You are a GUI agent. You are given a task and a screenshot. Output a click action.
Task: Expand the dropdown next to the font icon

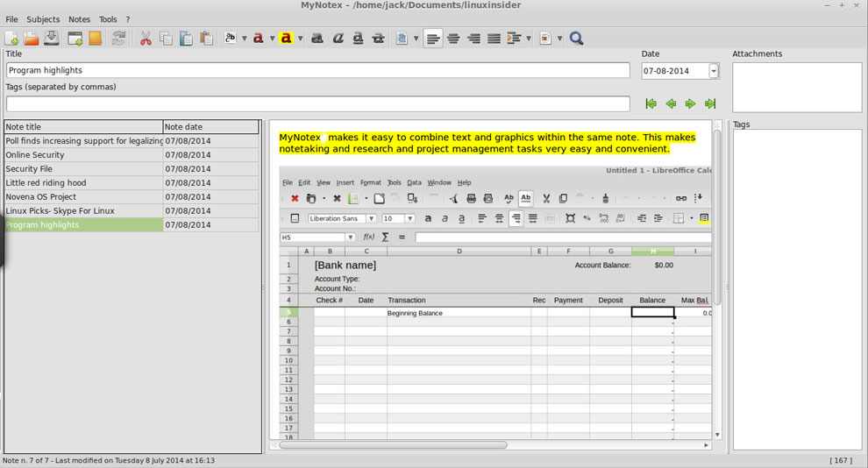[244, 39]
